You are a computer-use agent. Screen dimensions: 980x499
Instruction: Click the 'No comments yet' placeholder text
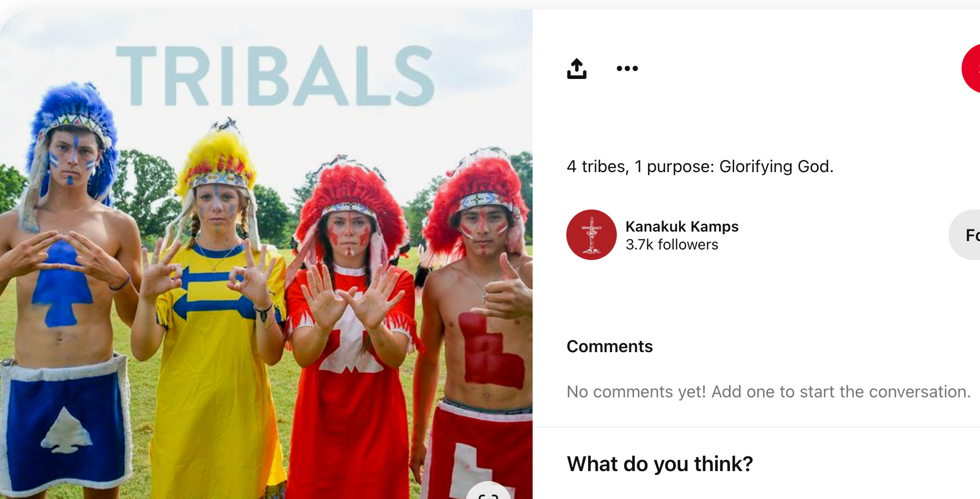tap(768, 392)
